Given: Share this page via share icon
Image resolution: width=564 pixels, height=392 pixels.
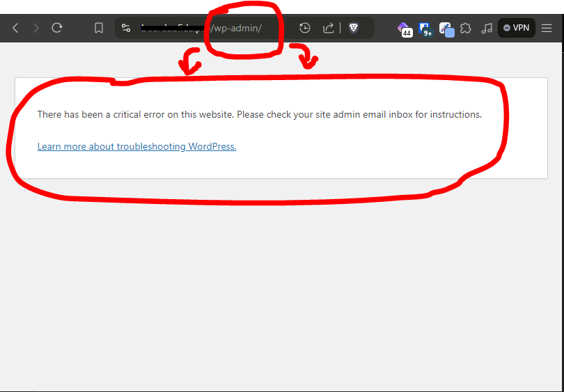Looking at the screenshot, I should click(329, 28).
